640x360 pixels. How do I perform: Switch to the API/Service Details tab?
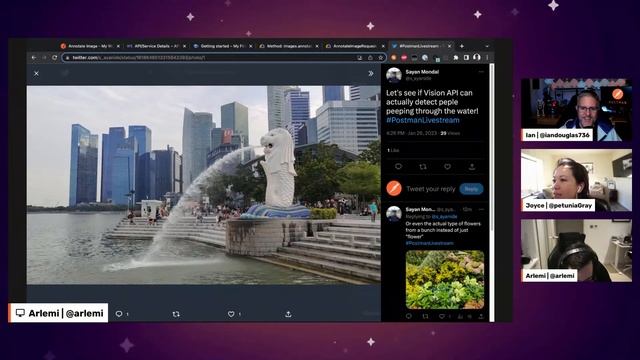coord(156,46)
